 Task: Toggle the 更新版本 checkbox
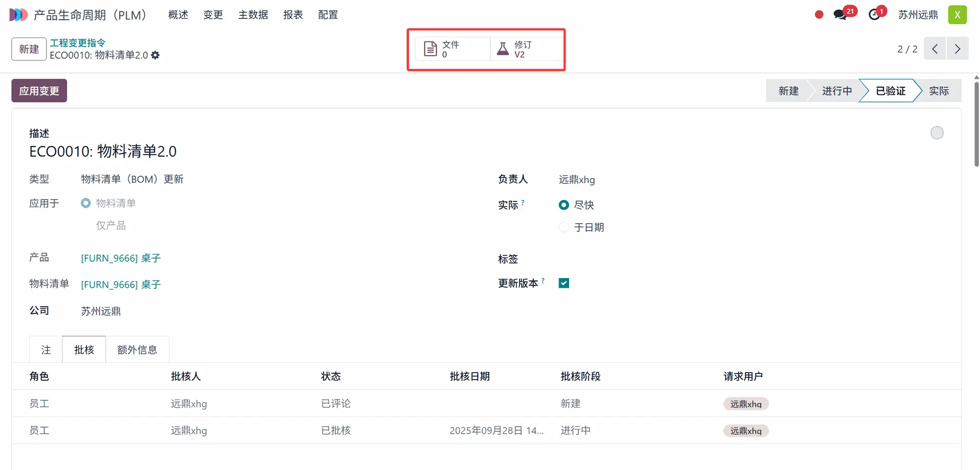coord(564,283)
